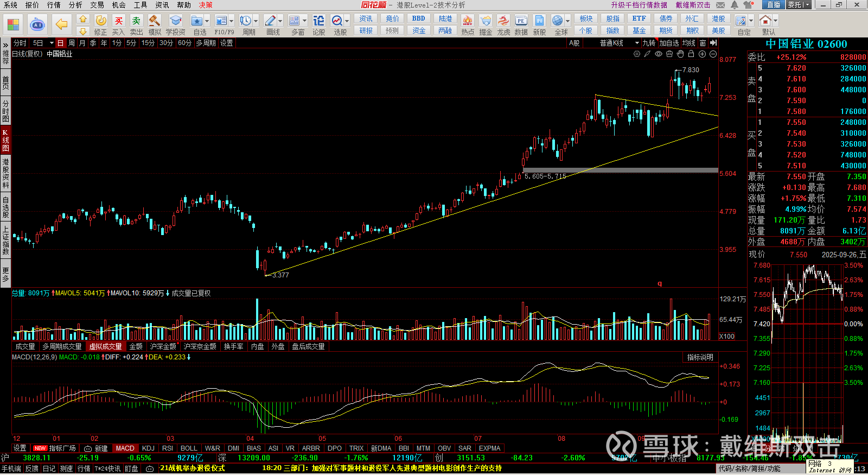This screenshot has width=868, height=475.
Task: Open the 龙虎 dragon-tiger list icon
Action: click(503, 21)
